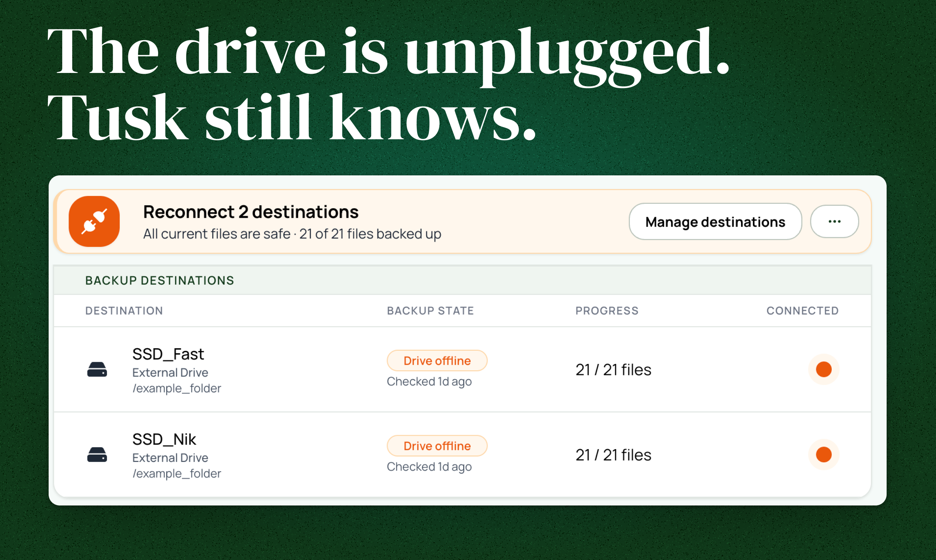Click the CONNECTED column header
Viewport: 936px width, 560px height.
(803, 311)
